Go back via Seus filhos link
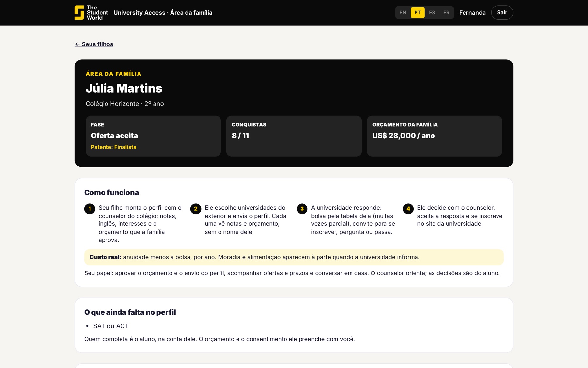This screenshot has height=368, width=588. pyautogui.click(x=94, y=44)
